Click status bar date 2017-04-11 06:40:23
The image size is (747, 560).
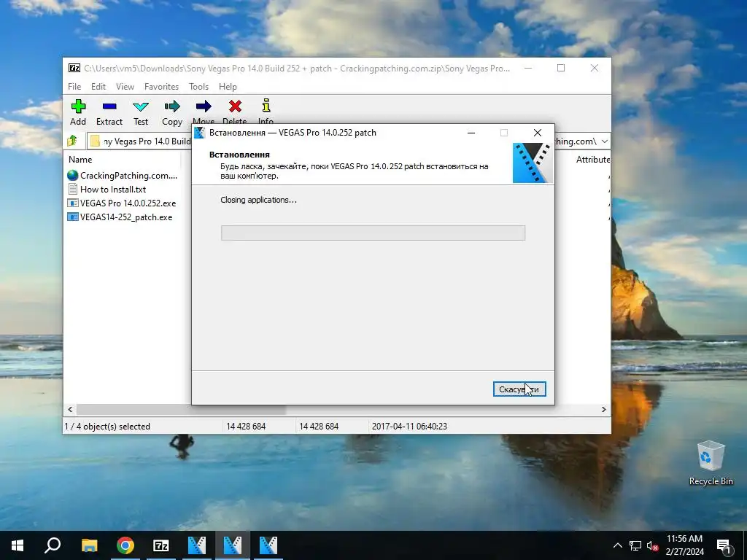click(x=409, y=426)
